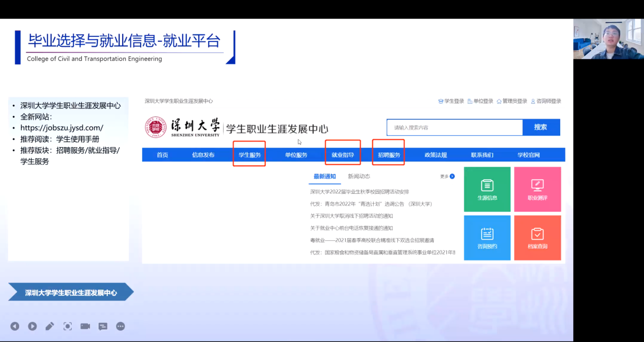The height and width of the screenshot is (342, 644).
Task: Click the green 生源信息 tile
Action: [x=487, y=189]
